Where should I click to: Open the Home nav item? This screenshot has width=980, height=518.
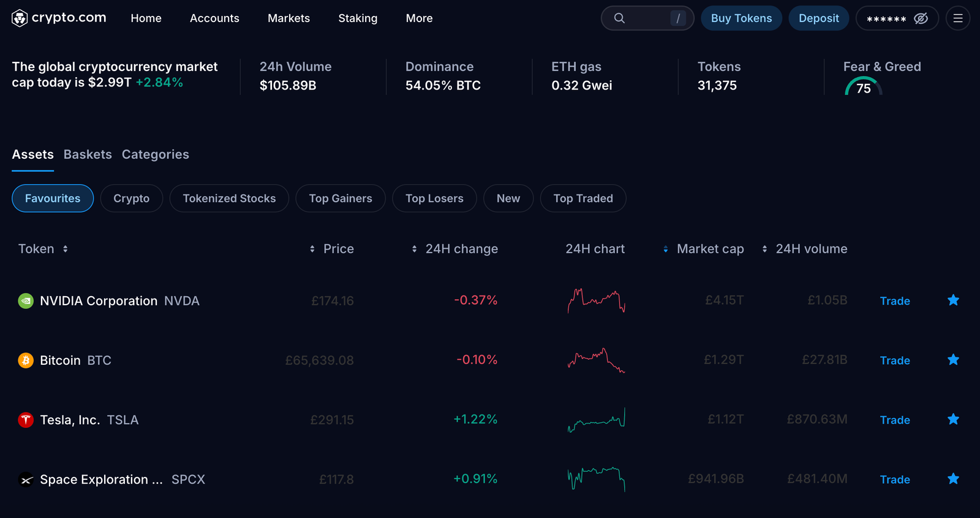(x=146, y=18)
